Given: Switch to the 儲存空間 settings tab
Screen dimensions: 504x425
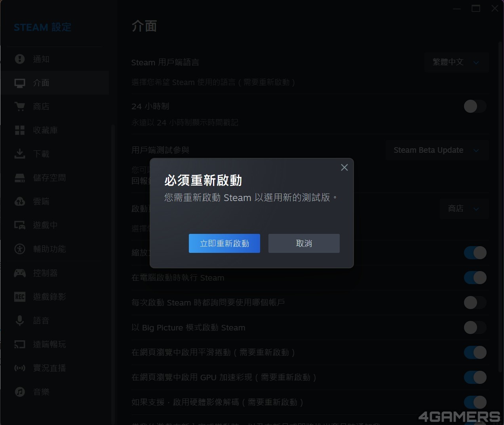Looking at the screenshot, I should 49,178.
